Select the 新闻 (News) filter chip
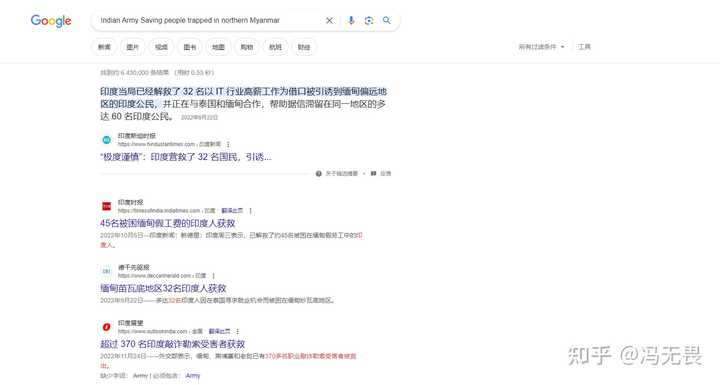Image resolution: width=720 pixels, height=385 pixels. (104, 47)
